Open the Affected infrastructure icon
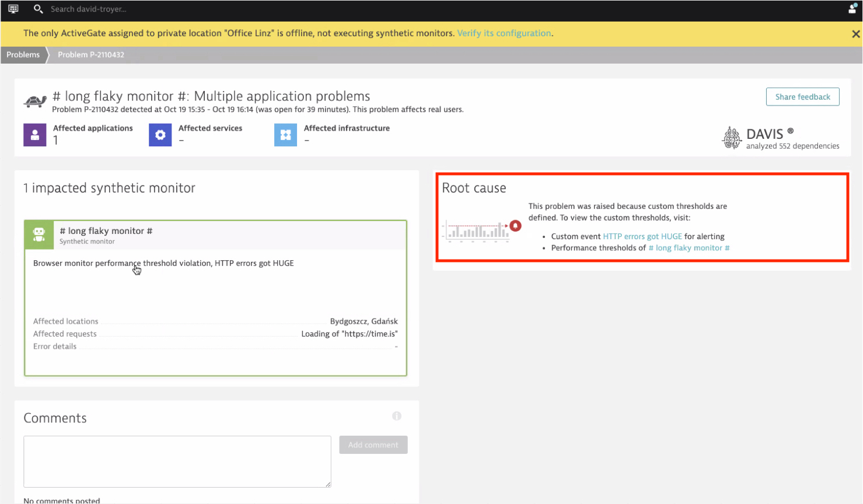 pos(286,135)
